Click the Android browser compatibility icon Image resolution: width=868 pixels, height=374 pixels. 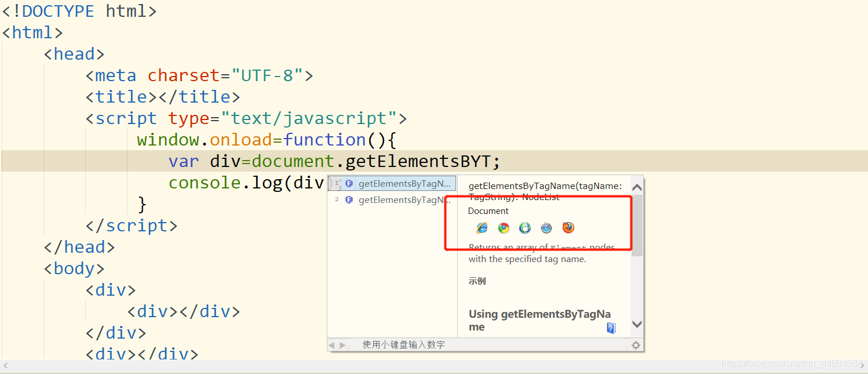click(x=525, y=227)
